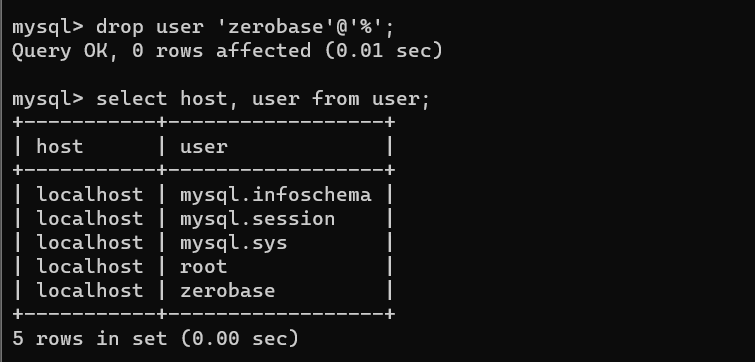Click localhost in the mysql.session row

90,219
